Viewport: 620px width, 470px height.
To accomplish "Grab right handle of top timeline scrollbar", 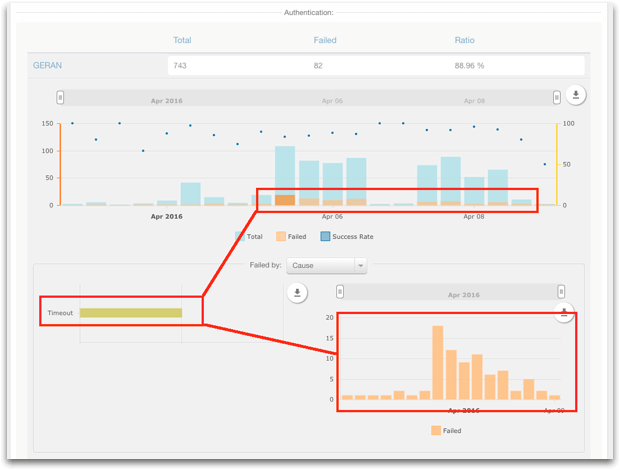I will click(557, 98).
